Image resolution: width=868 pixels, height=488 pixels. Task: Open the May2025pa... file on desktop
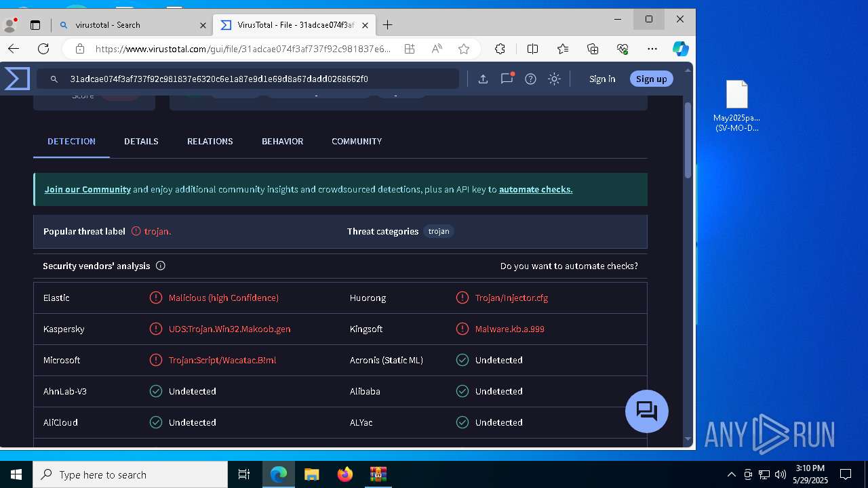coord(736,106)
